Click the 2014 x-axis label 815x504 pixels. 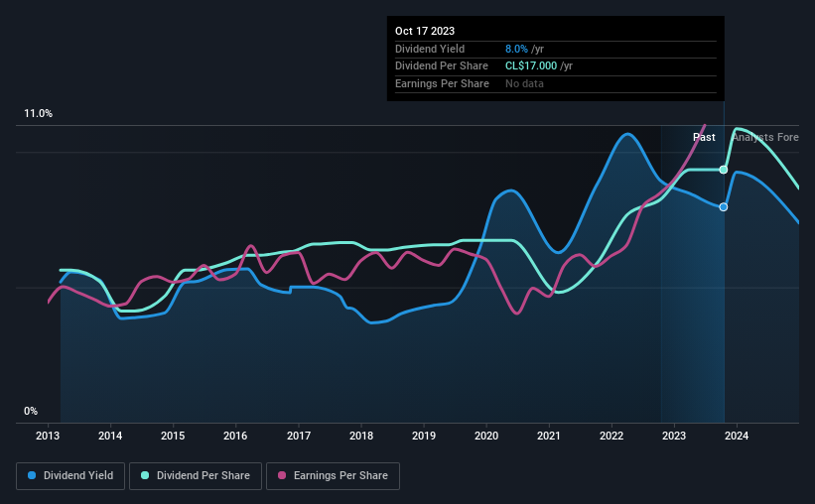pyautogui.click(x=110, y=436)
